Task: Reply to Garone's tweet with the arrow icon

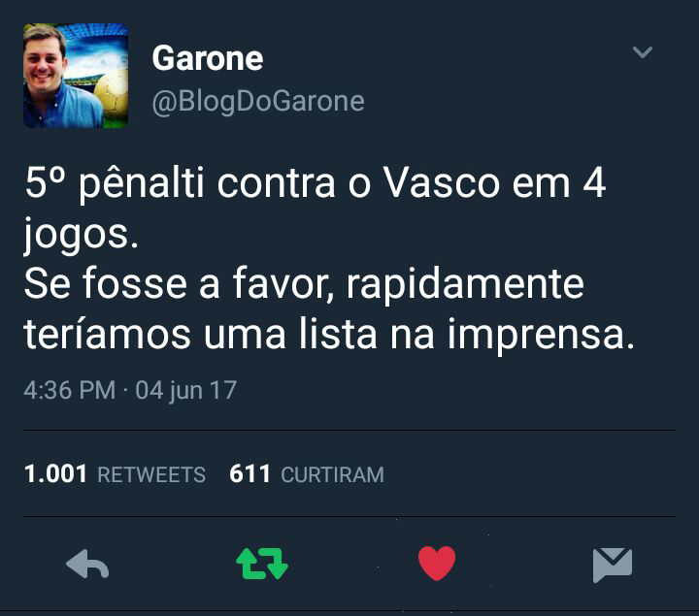Action: (87, 564)
